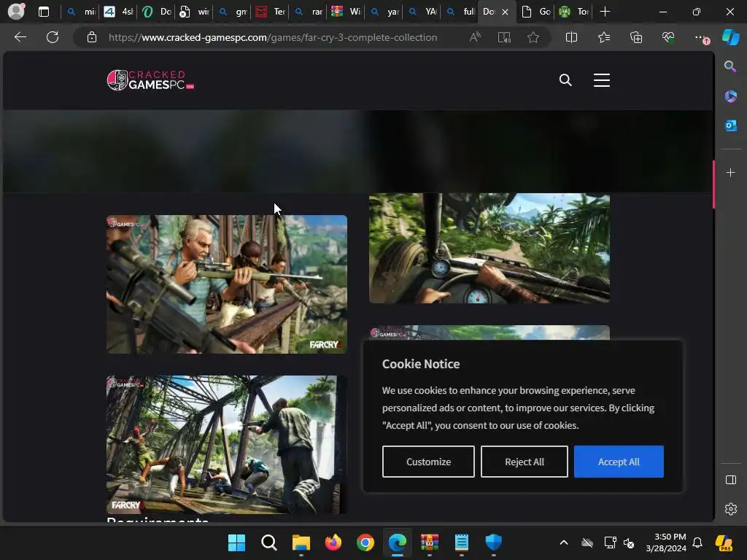Launch Copilot from the toolbar
The image size is (747, 560).
point(730,37)
